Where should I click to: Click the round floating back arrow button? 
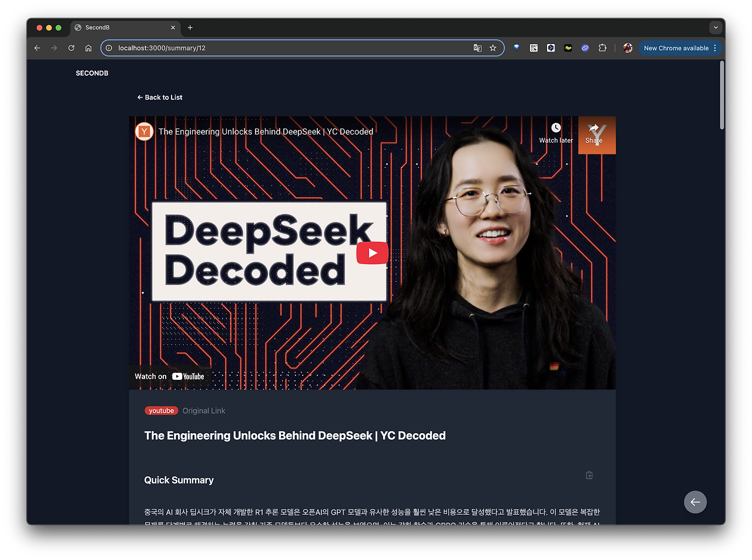pyautogui.click(x=695, y=502)
